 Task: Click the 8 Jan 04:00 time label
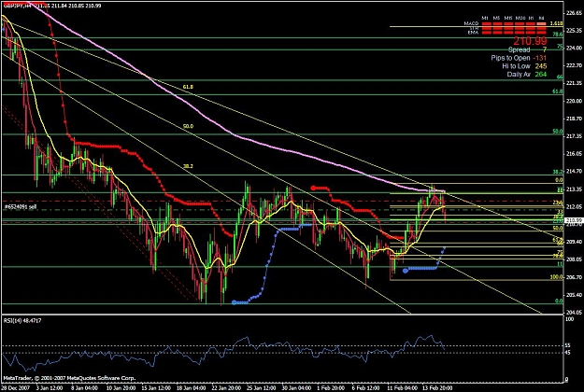pos(84,388)
